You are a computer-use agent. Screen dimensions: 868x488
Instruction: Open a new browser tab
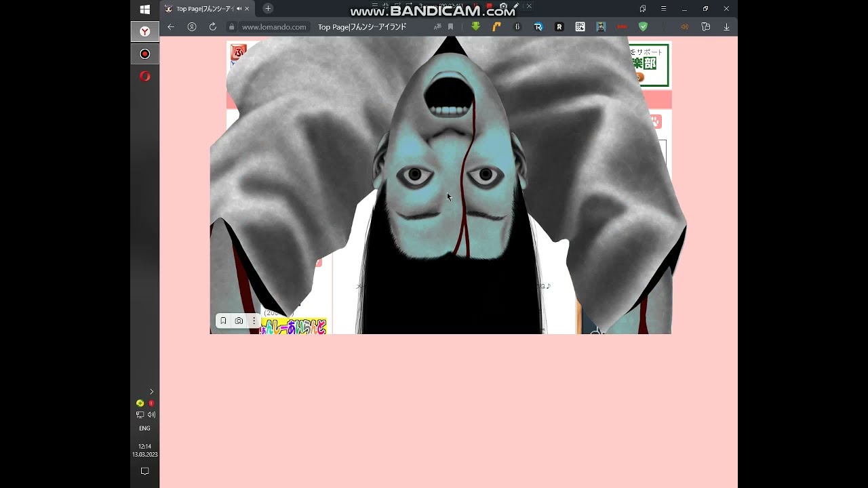point(268,8)
